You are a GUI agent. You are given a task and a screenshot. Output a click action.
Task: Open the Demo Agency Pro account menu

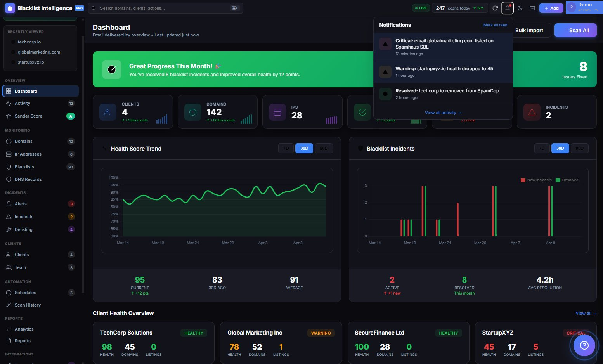(584, 8)
